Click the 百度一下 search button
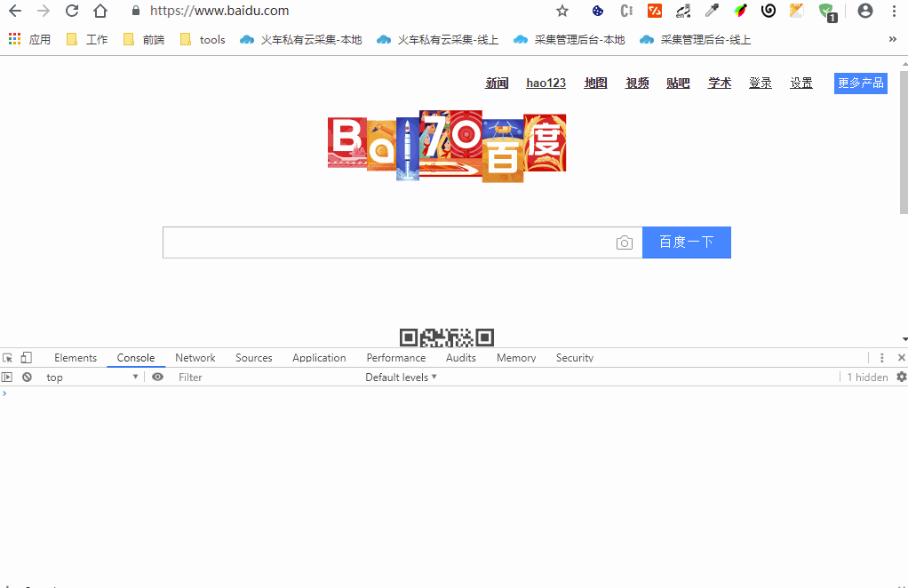Screen dimensions: 908x588 tap(687, 242)
